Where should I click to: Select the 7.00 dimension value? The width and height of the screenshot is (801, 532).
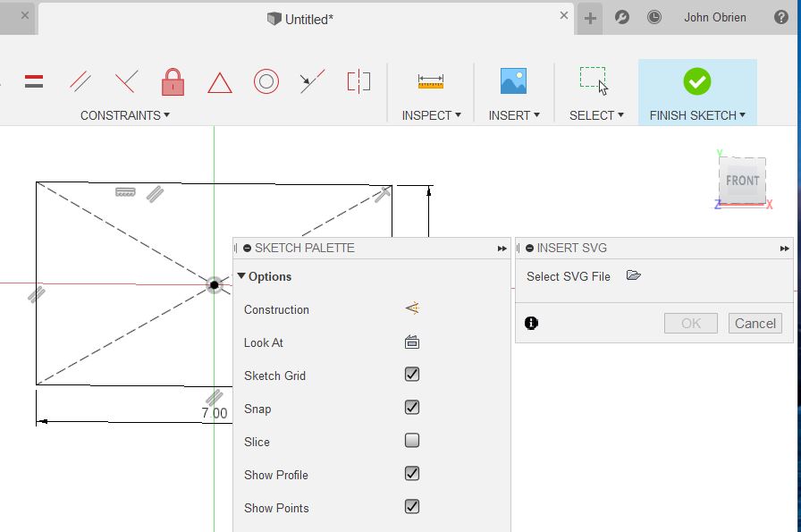[x=214, y=413]
